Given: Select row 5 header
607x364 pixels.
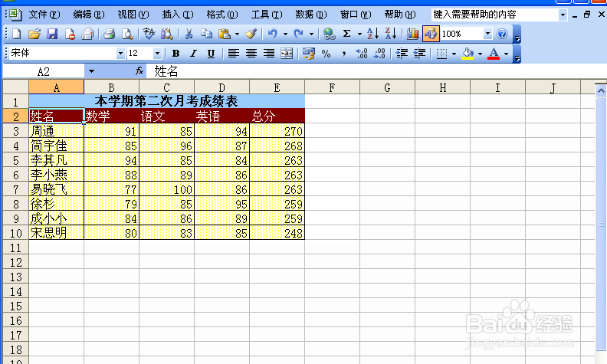Looking at the screenshot, I should coord(16,160).
